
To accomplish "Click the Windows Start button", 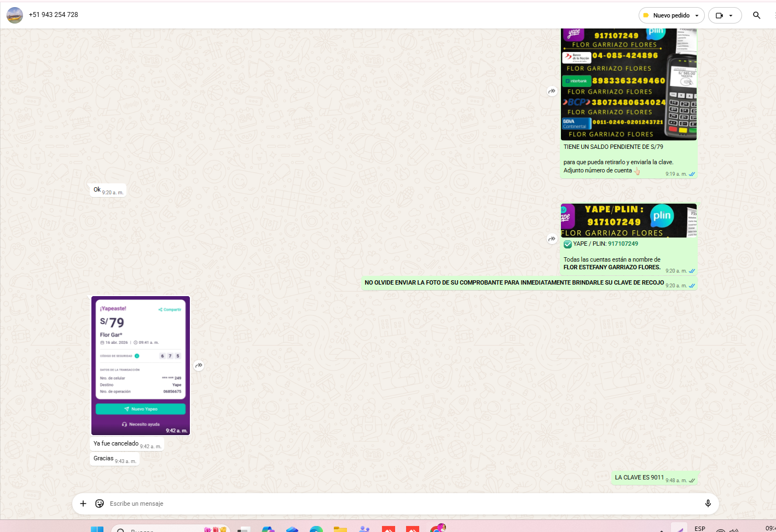I will tap(97, 529).
